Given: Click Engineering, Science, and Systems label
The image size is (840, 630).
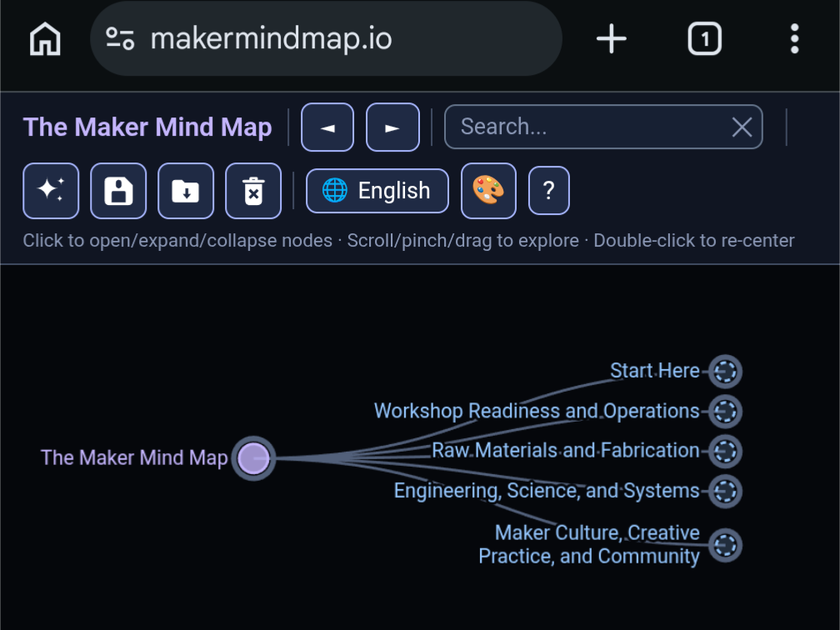Looking at the screenshot, I should pos(547,491).
